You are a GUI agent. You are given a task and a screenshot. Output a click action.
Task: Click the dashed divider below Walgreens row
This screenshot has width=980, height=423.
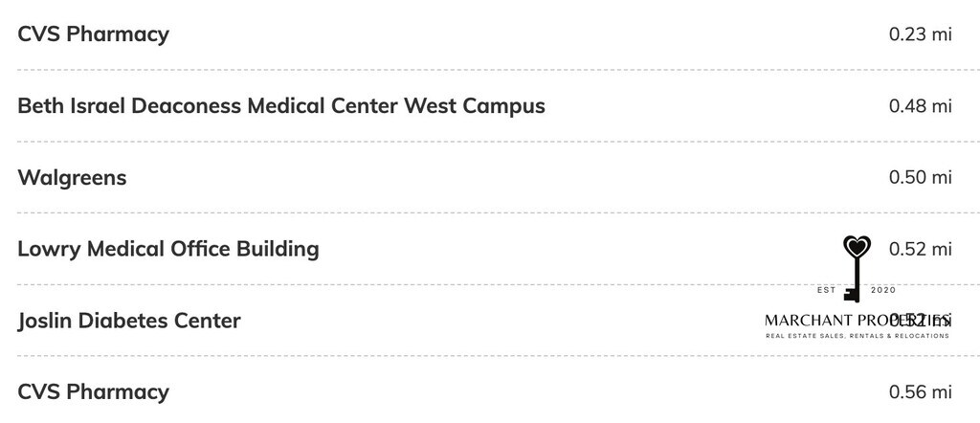490,213
